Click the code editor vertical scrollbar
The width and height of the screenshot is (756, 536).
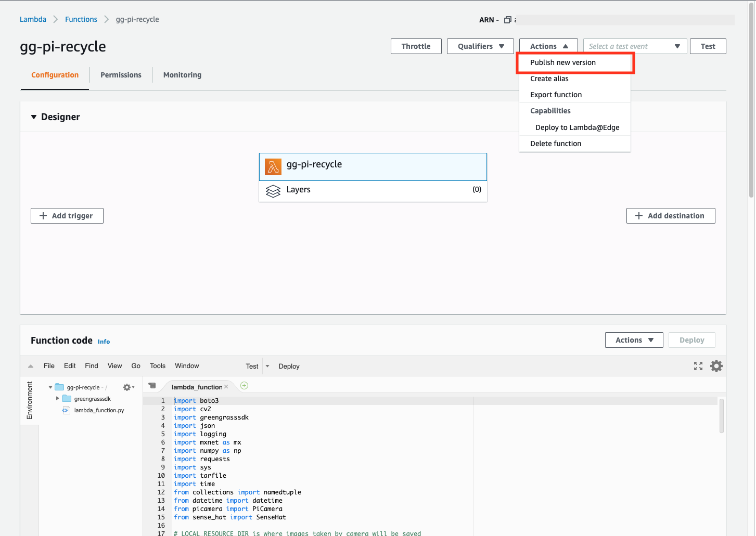click(722, 416)
